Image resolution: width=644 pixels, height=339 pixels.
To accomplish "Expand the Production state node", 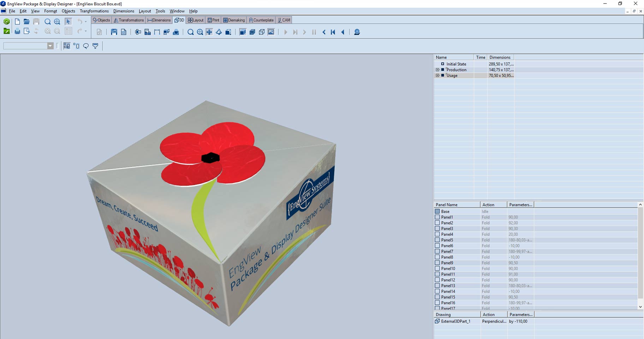I will [437, 70].
